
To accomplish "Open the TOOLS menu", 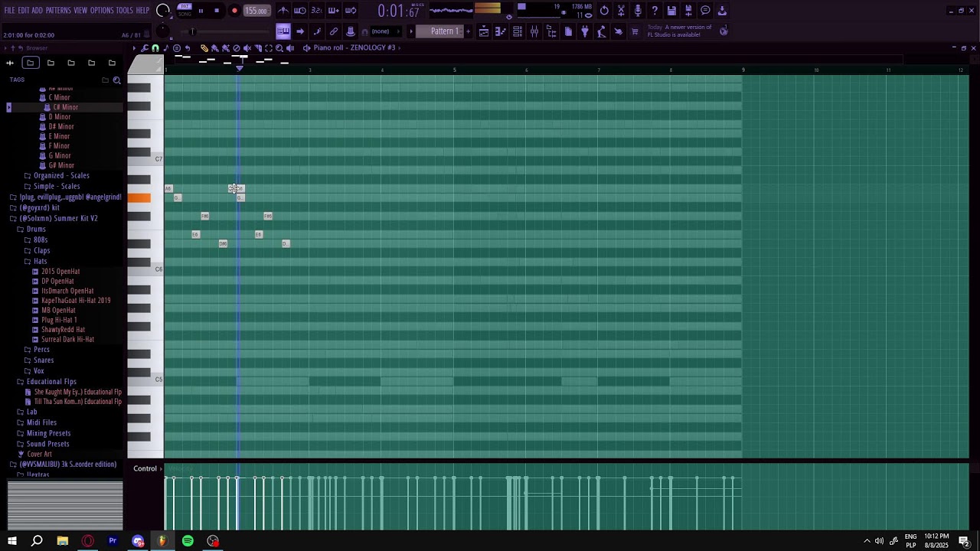I will click(125, 11).
